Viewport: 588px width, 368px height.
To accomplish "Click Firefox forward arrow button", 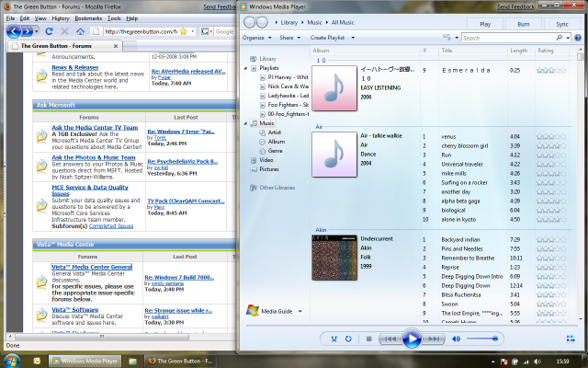I will tap(27, 31).
